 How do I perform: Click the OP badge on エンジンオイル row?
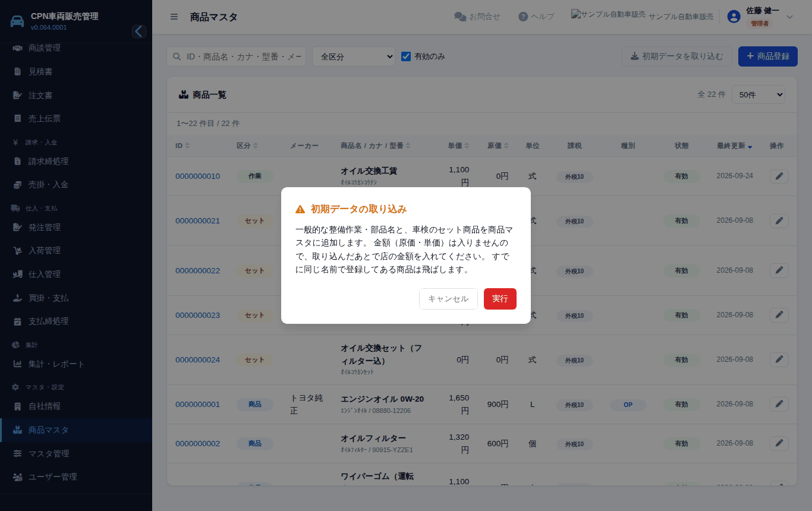pyautogui.click(x=628, y=405)
